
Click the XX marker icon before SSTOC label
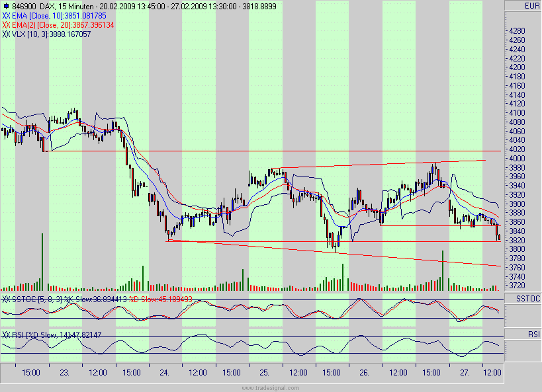pyautogui.click(x=6, y=299)
